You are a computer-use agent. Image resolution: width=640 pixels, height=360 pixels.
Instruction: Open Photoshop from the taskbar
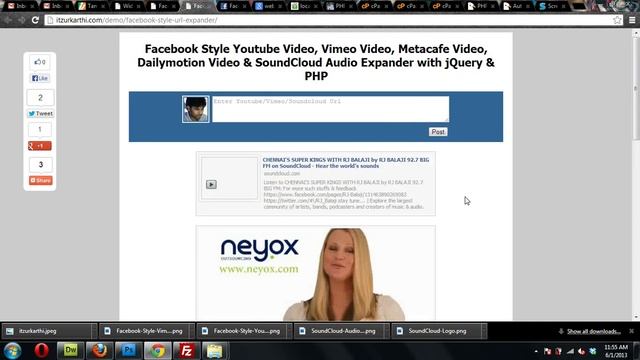(x=129, y=351)
